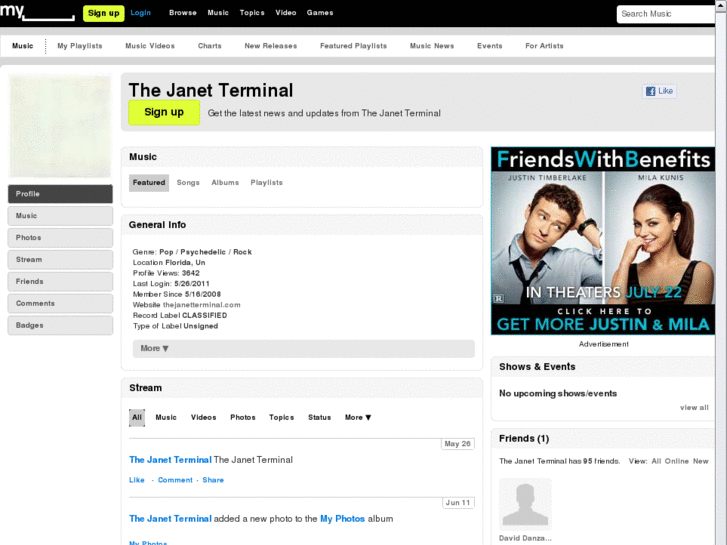
Task: View Online friends
Action: (676, 461)
